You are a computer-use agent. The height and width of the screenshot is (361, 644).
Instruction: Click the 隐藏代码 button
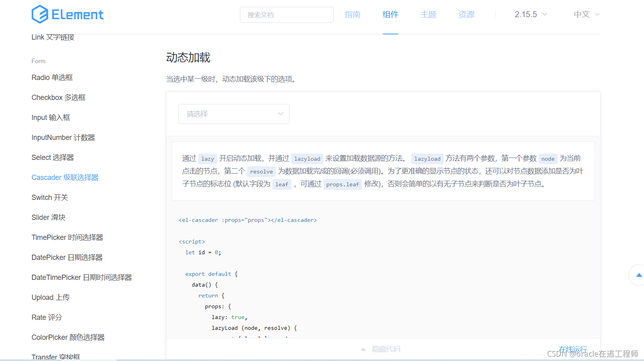[385, 349]
